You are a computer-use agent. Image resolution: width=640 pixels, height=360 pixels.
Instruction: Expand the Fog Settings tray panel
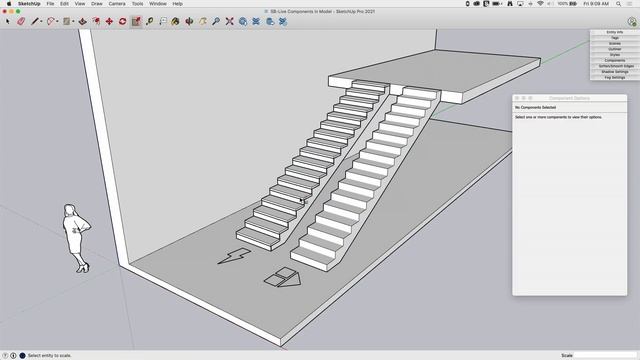(x=615, y=78)
